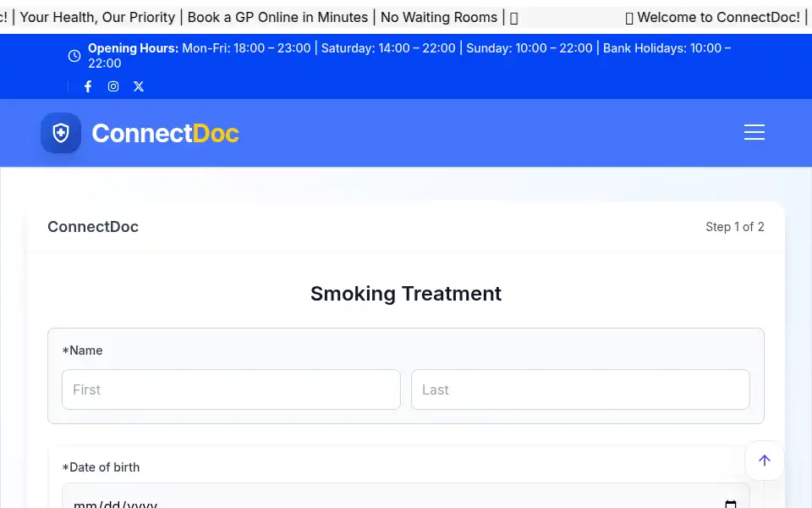Click the scroll-to-top arrow button
The width and height of the screenshot is (812, 508).
(x=765, y=461)
